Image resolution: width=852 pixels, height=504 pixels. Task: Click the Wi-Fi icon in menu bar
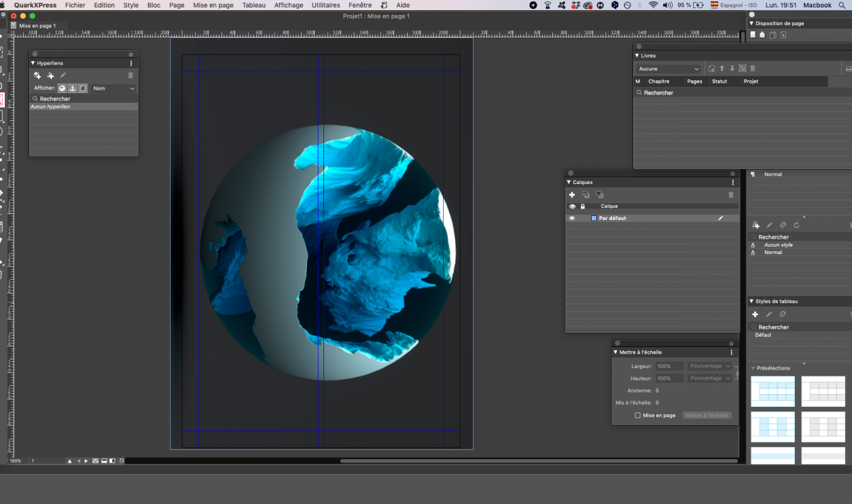click(x=653, y=5)
